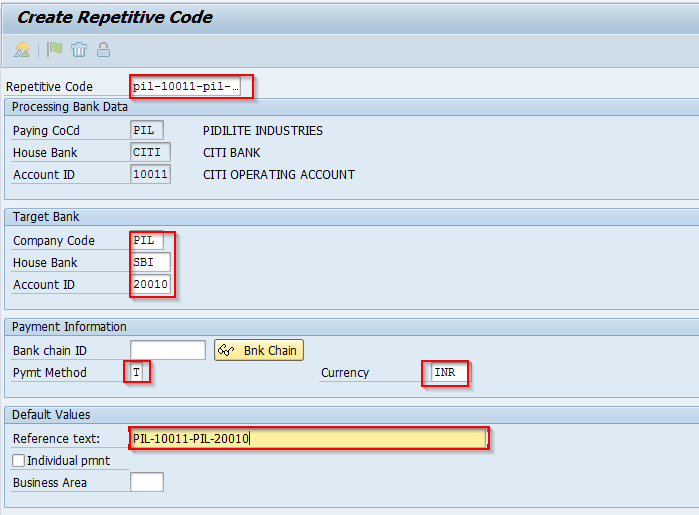The height and width of the screenshot is (515, 699).
Task: Tick the Individual pmnt checkbox
Action: pyautogui.click(x=18, y=461)
